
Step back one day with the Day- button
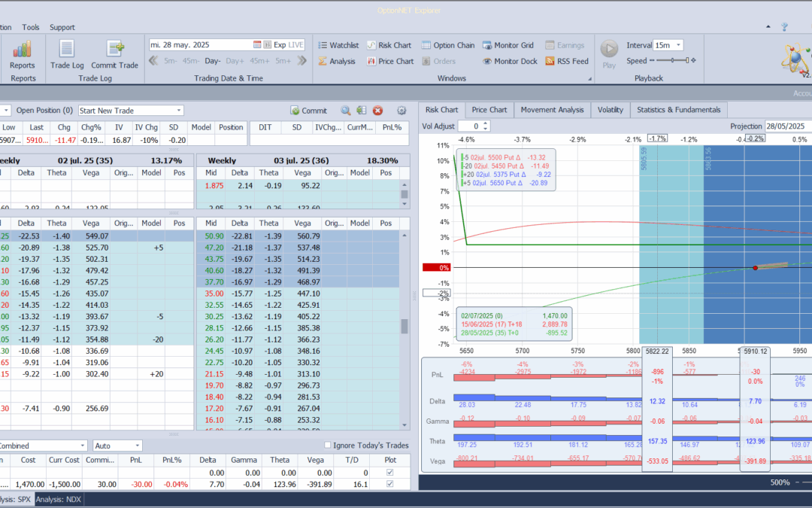click(212, 61)
